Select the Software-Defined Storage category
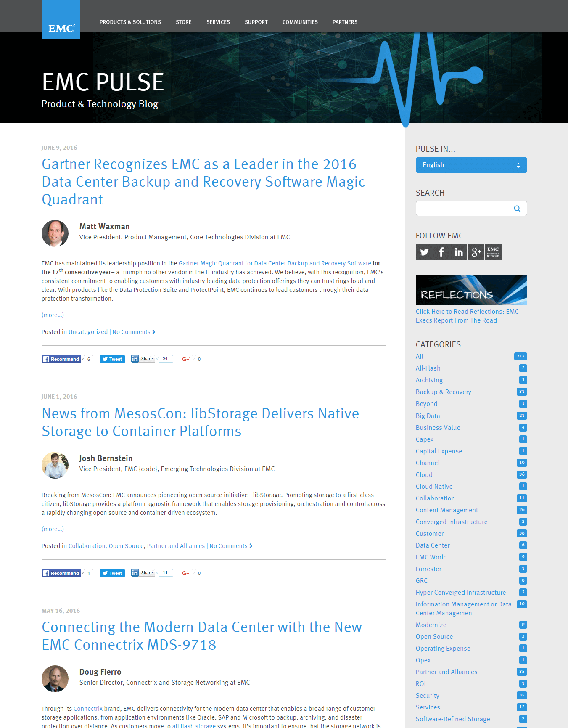 pyautogui.click(x=453, y=719)
